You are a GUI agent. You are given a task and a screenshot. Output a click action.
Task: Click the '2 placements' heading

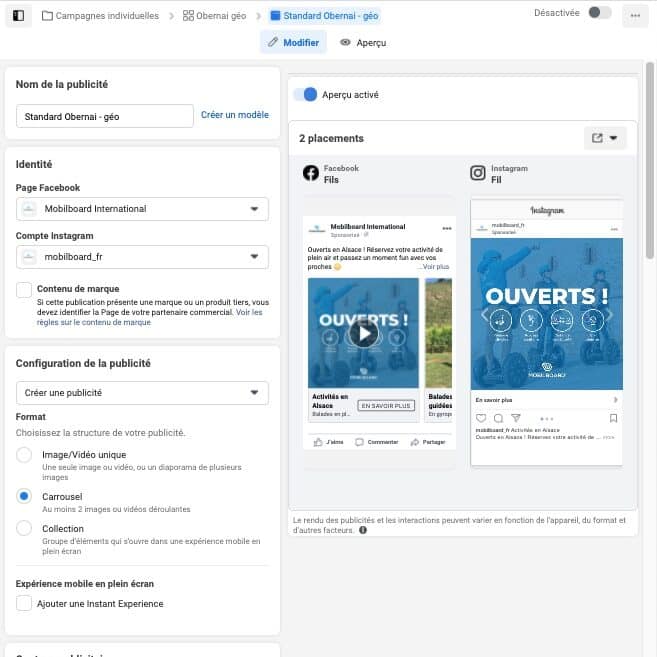[331, 138]
